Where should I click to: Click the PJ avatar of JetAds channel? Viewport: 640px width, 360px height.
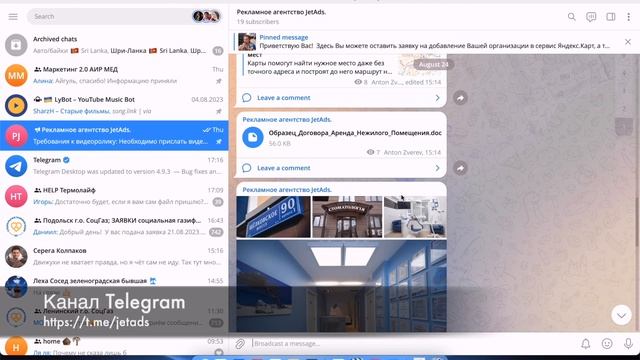(x=16, y=136)
